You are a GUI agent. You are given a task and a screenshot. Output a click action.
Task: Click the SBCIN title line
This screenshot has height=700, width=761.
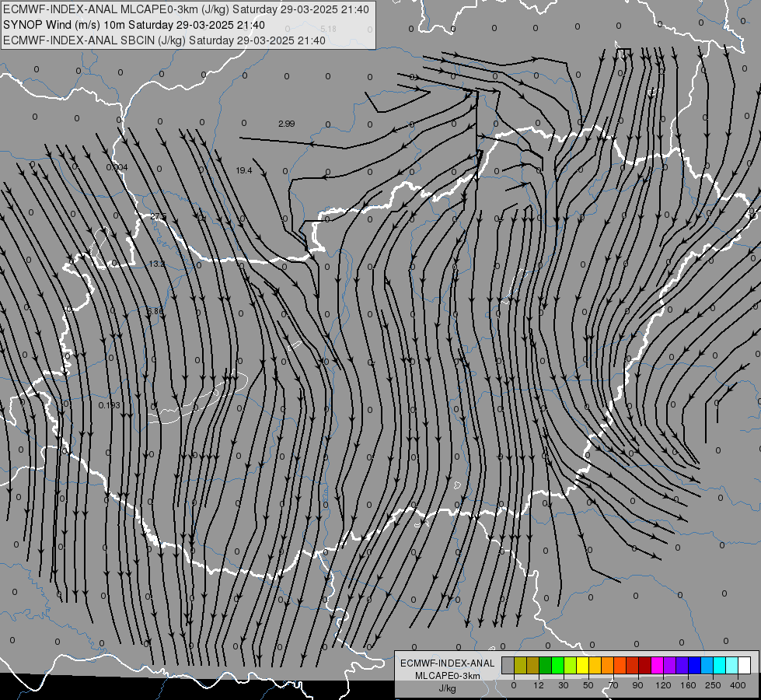click(x=164, y=40)
